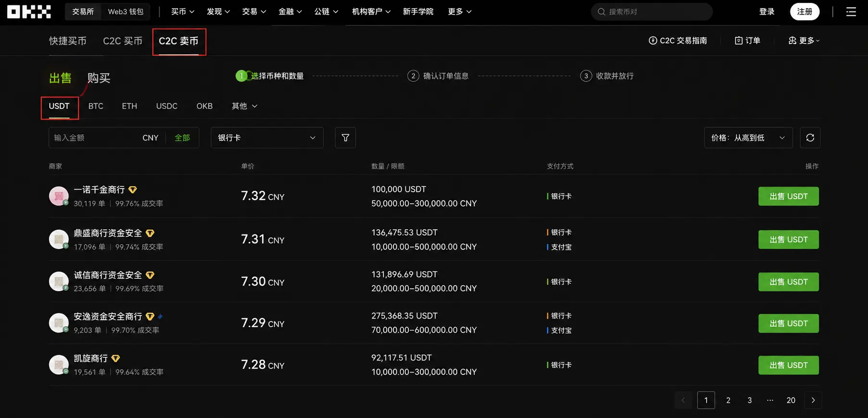Open the 价格：从高到低 sort dropdown
Viewport: 868px width, 418px height.
748,138
